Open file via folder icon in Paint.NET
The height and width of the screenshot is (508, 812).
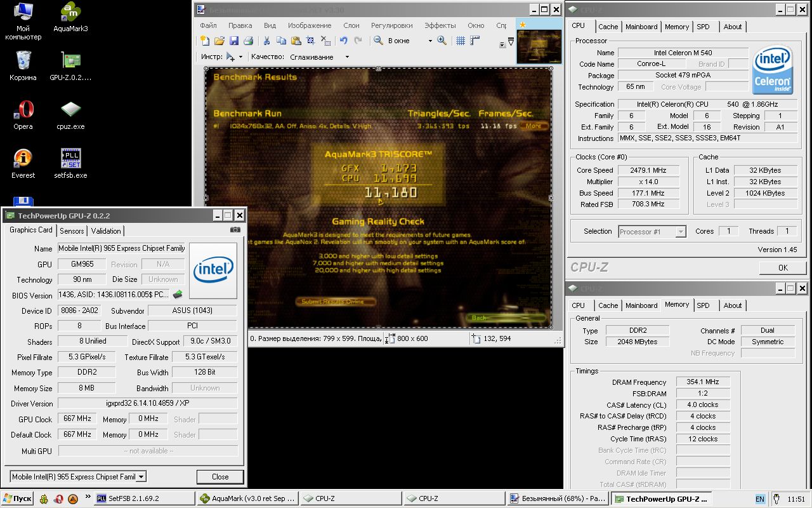coord(219,41)
